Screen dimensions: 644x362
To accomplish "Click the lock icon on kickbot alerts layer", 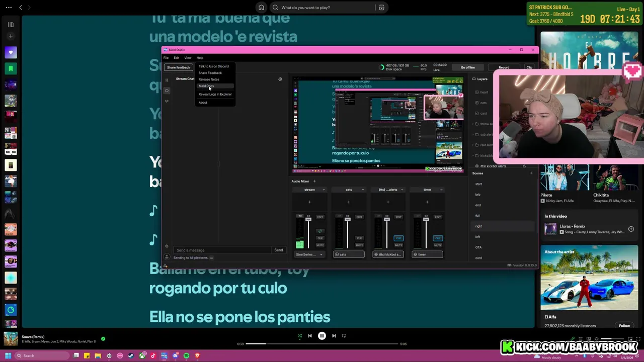I will [524, 166].
